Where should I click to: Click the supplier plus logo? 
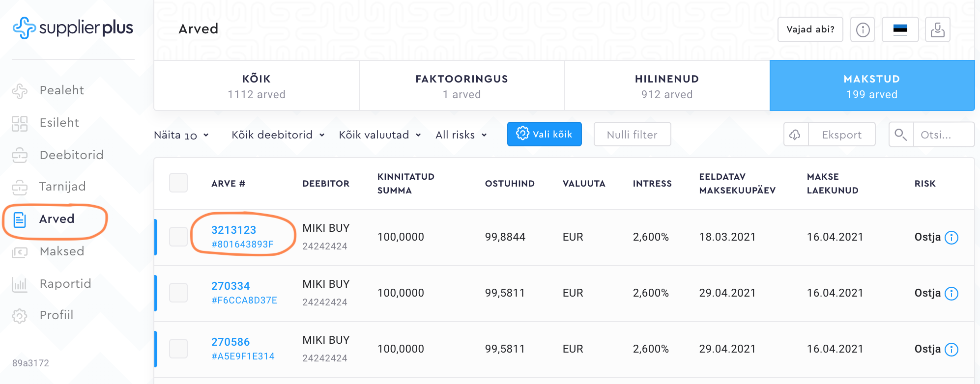(73, 28)
